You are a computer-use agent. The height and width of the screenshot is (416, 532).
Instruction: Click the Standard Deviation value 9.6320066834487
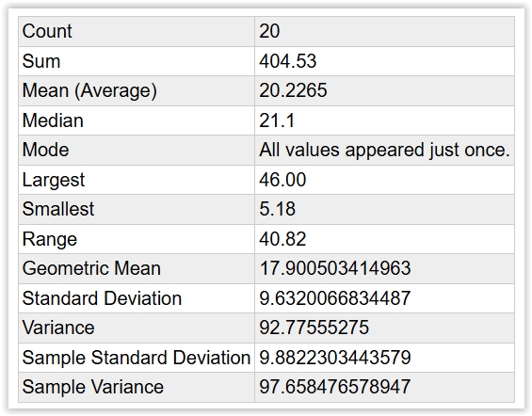(x=335, y=298)
